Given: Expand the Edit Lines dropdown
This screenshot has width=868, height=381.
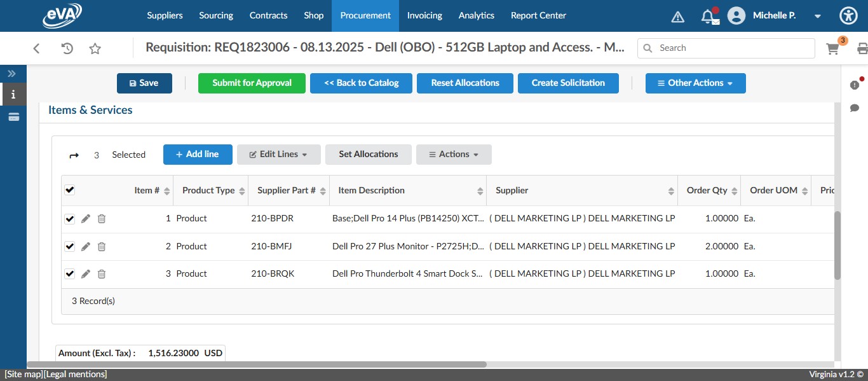Looking at the screenshot, I should coord(278,154).
